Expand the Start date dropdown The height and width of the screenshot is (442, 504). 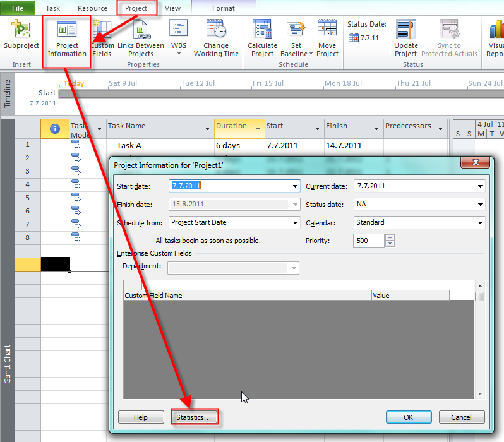295,186
